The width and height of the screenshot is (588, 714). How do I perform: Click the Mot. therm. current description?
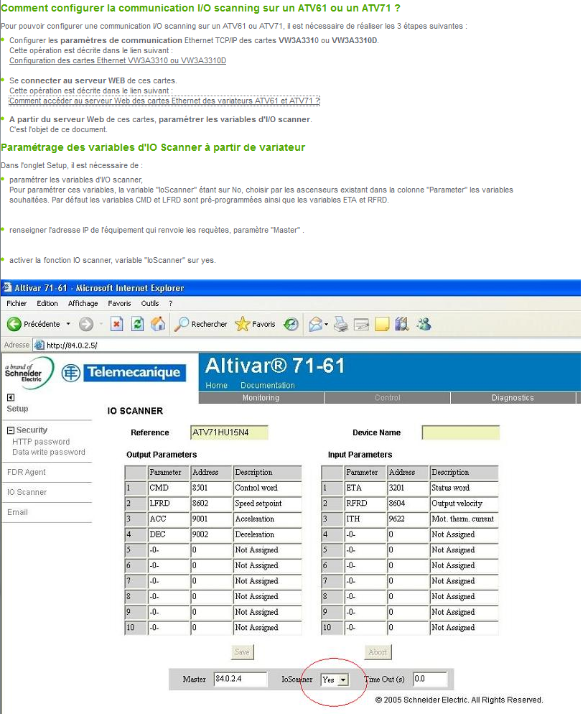tap(464, 519)
